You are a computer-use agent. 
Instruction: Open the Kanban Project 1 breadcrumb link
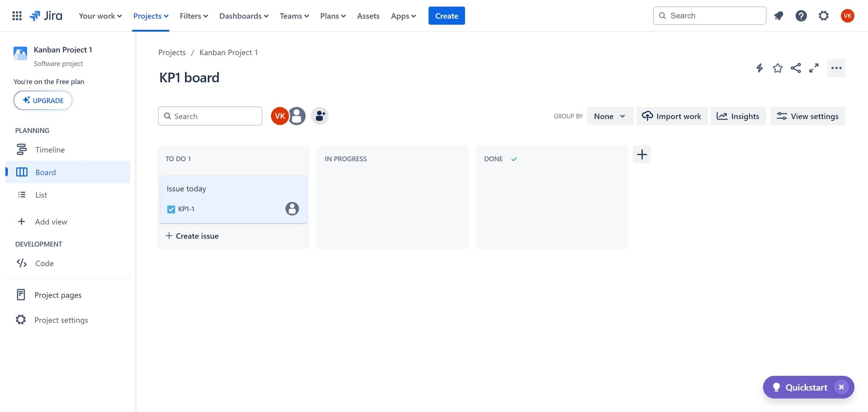(x=228, y=52)
